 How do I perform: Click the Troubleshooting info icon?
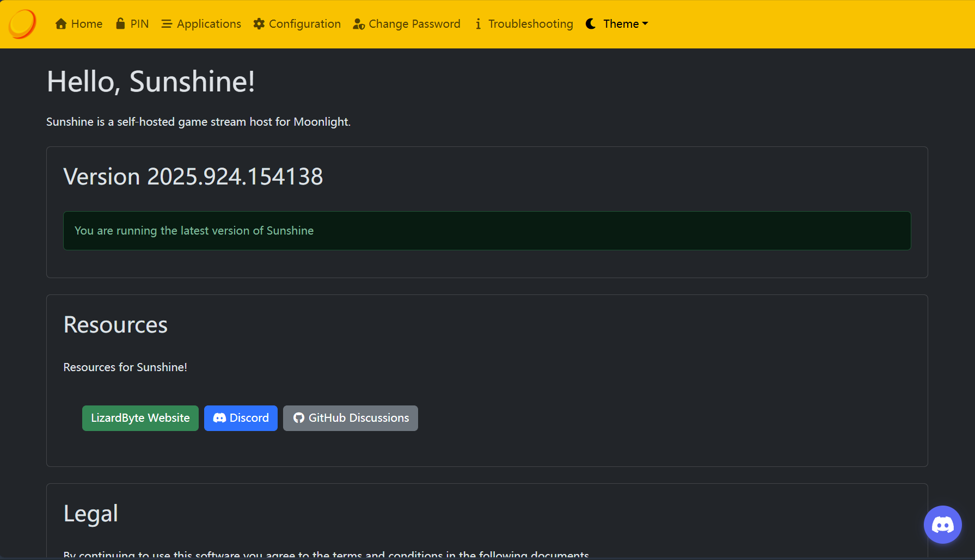click(x=478, y=24)
